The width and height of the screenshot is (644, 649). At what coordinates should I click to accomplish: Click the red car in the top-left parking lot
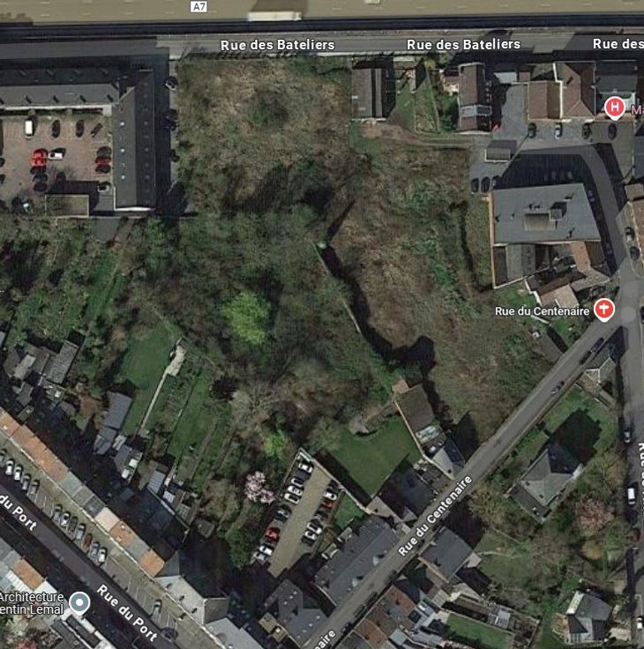[39, 158]
